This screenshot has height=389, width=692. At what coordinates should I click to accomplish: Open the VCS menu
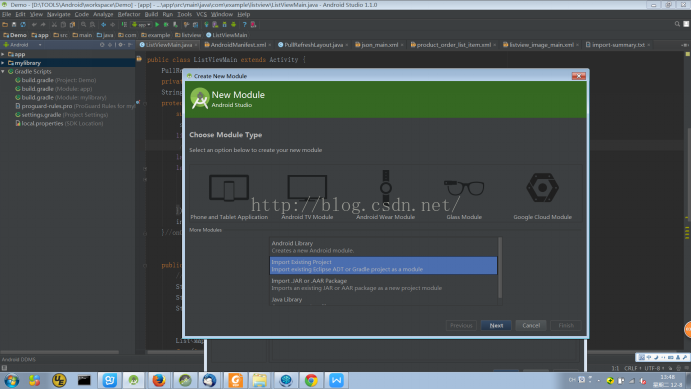click(201, 14)
